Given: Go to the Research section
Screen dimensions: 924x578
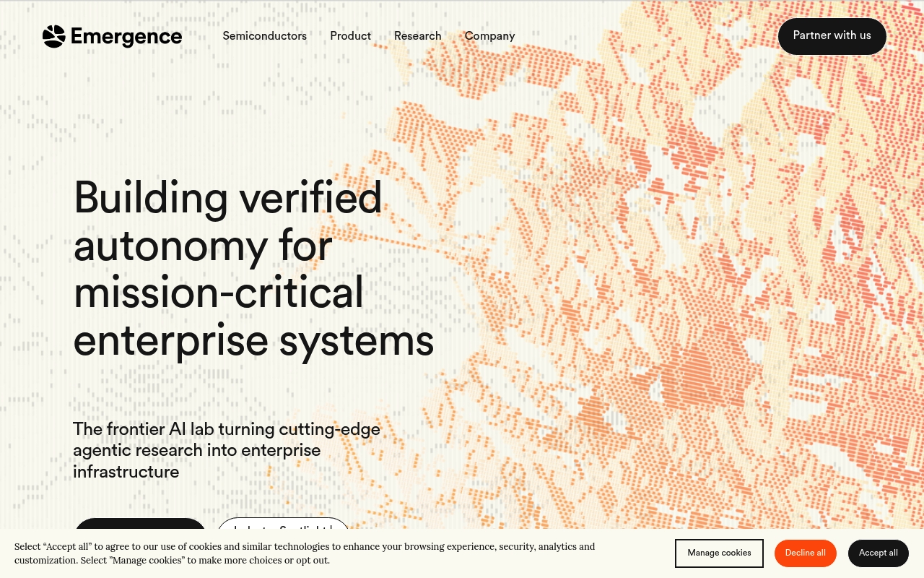Looking at the screenshot, I should [x=417, y=36].
